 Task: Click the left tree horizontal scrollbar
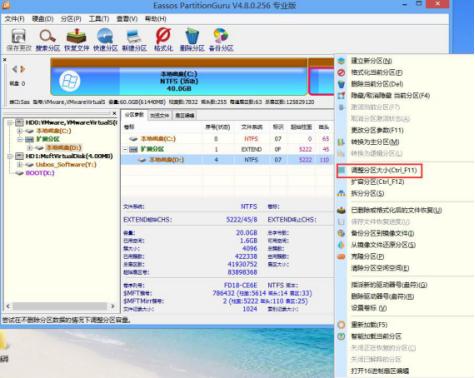click(x=60, y=306)
